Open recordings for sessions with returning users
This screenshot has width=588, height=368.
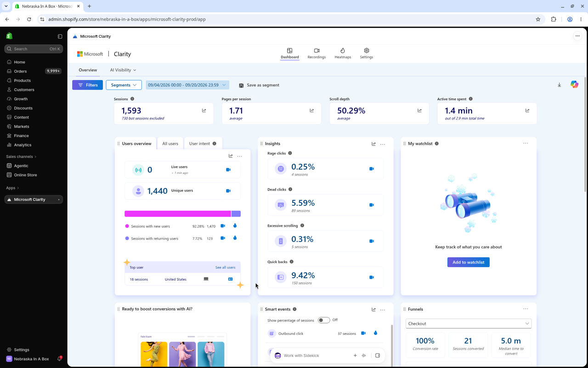(x=223, y=238)
